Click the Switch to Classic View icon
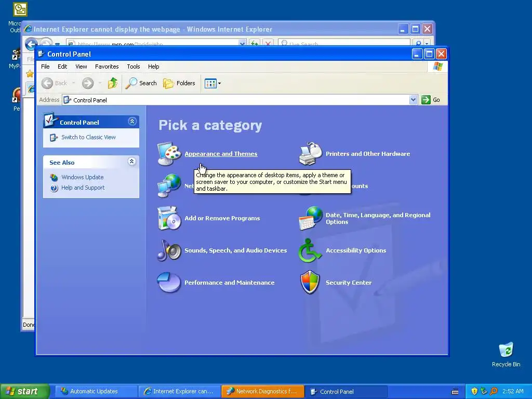 [54, 137]
